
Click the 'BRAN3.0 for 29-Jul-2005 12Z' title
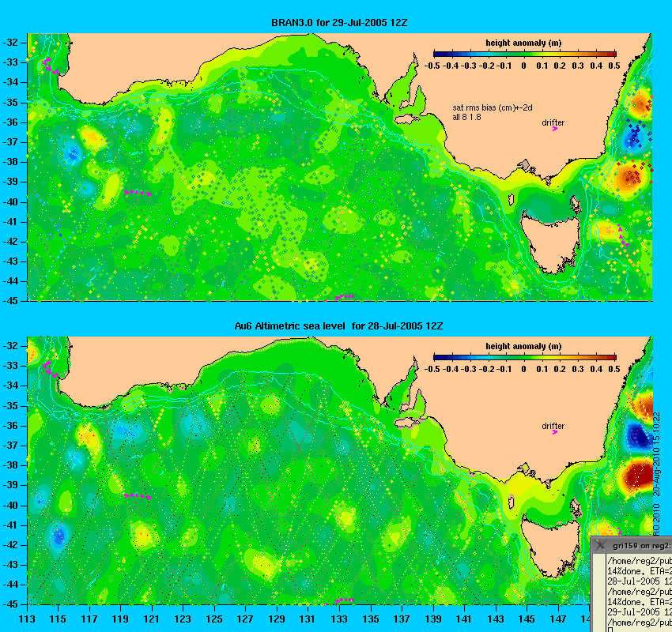tap(339, 23)
